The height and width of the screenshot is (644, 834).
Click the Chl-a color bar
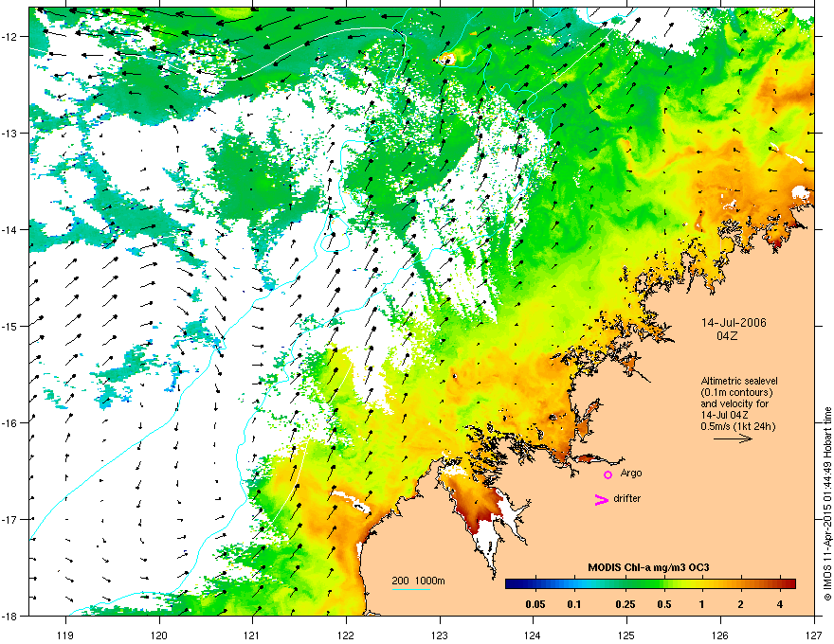pos(650,583)
